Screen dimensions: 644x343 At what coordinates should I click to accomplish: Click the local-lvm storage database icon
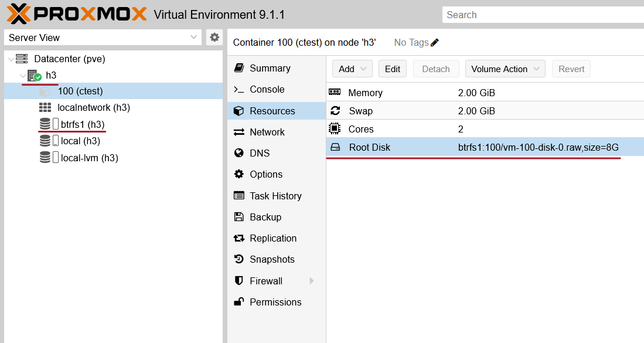click(45, 158)
